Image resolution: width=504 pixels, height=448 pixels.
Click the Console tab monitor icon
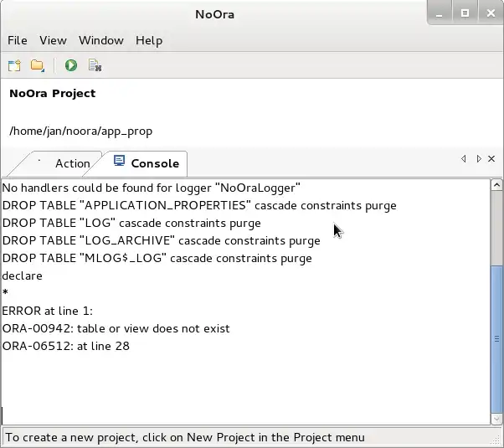coord(119,162)
